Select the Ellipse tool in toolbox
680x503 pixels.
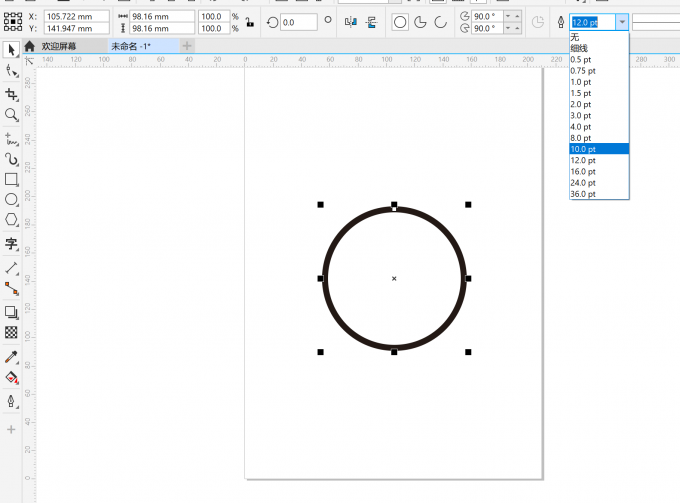[x=11, y=199]
